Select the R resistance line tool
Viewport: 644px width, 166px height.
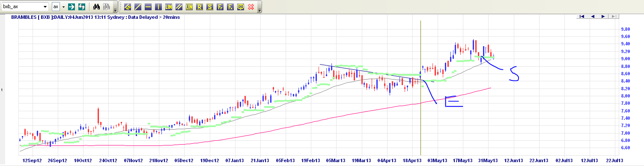[x=200, y=7]
